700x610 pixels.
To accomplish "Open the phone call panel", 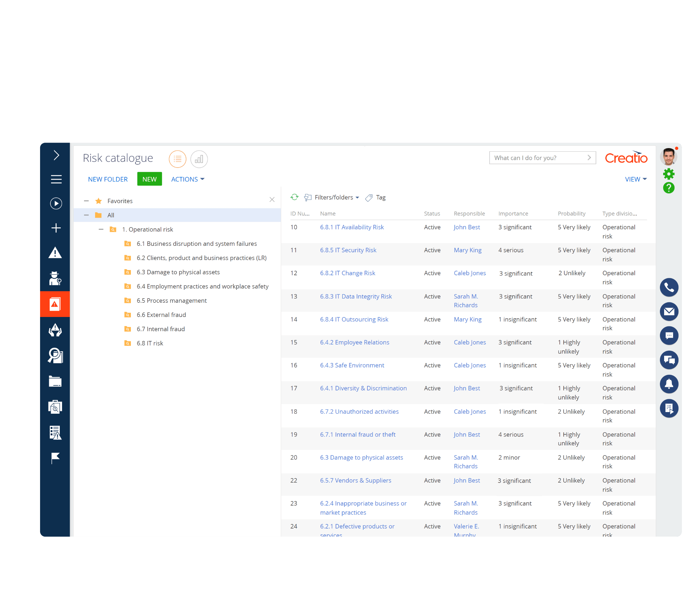I will click(669, 288).
